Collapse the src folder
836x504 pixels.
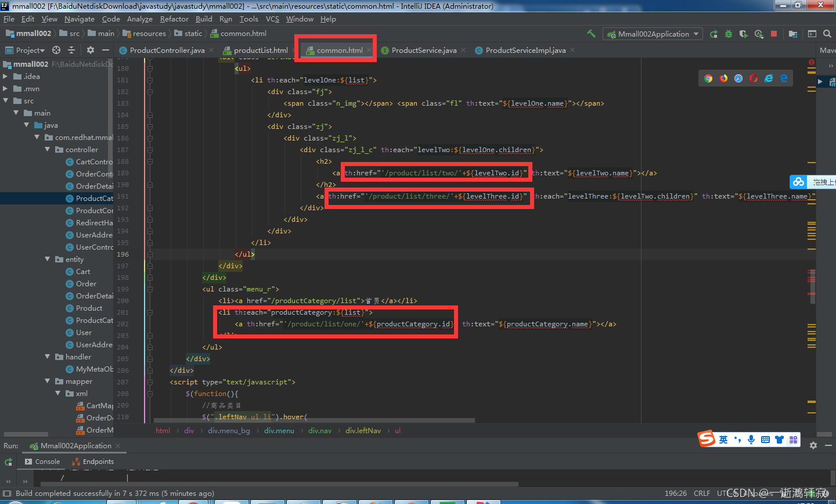tap(5, 100)
